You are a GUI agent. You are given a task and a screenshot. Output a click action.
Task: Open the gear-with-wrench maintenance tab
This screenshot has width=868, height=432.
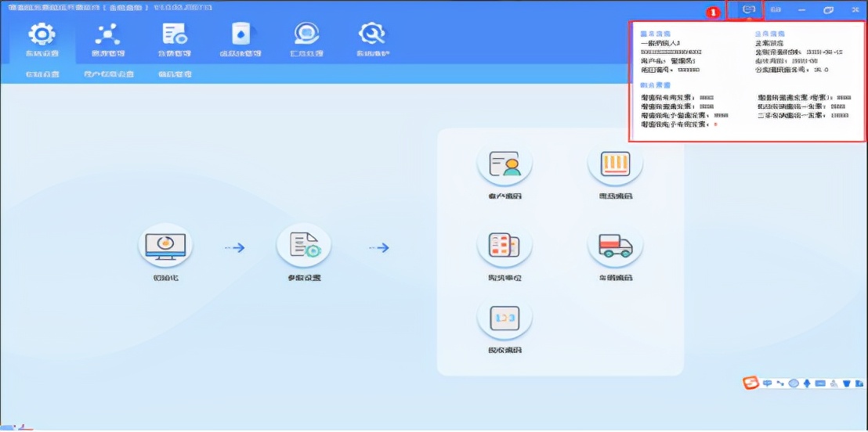point(371,41)
